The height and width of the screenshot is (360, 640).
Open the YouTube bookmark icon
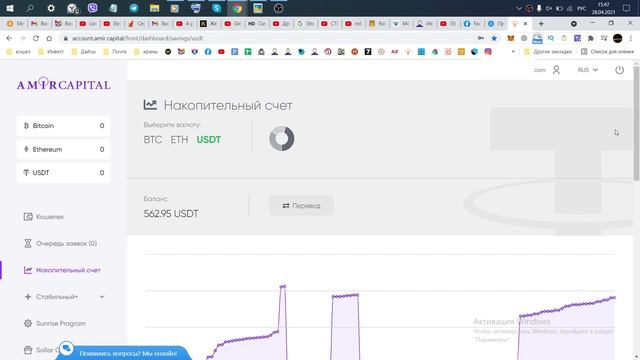[221, 51]
